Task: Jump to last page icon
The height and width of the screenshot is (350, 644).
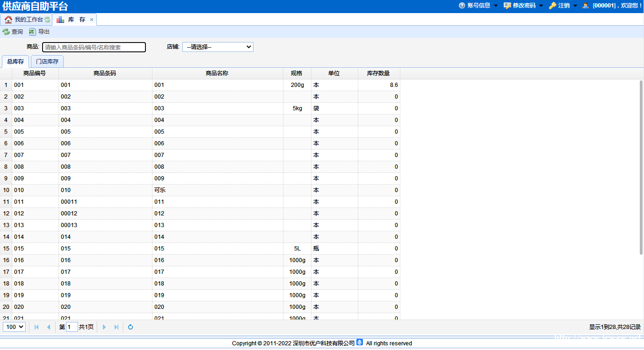Action: pos(116,327)
